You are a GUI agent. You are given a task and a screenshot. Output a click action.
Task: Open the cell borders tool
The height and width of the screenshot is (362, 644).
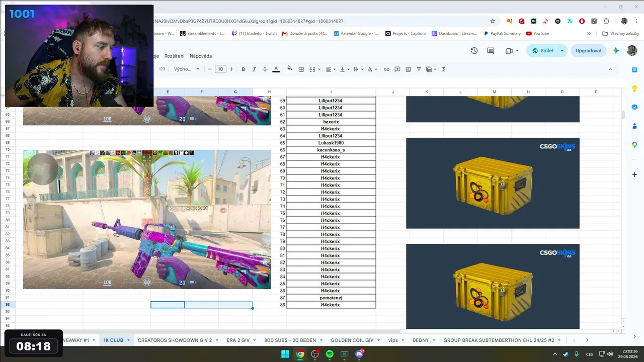301,69
